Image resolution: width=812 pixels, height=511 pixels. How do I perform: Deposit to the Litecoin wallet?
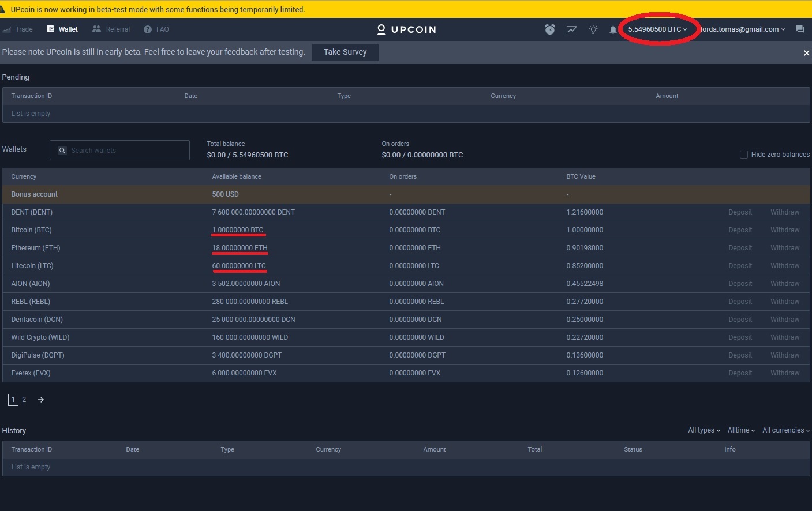point(740,266)
